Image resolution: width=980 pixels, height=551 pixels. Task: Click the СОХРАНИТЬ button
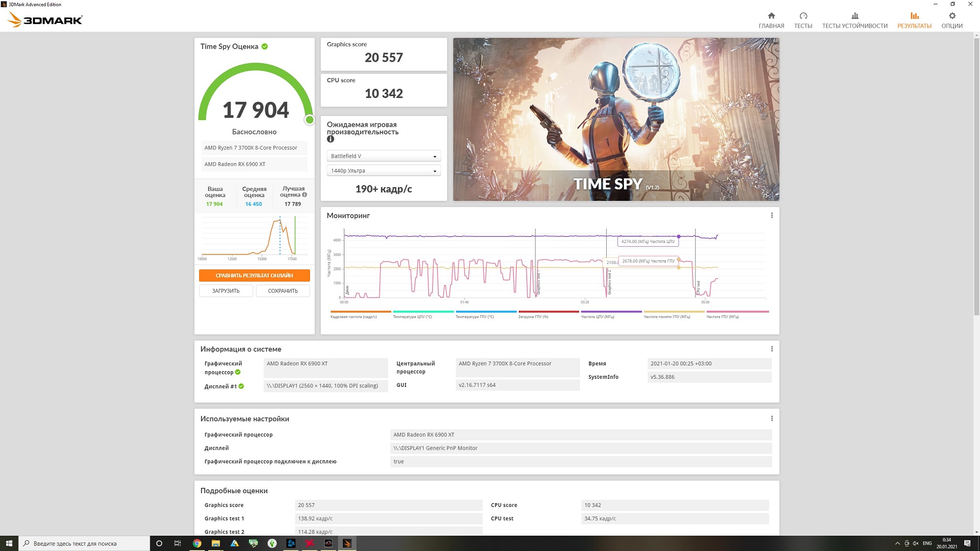pos(283,291)
